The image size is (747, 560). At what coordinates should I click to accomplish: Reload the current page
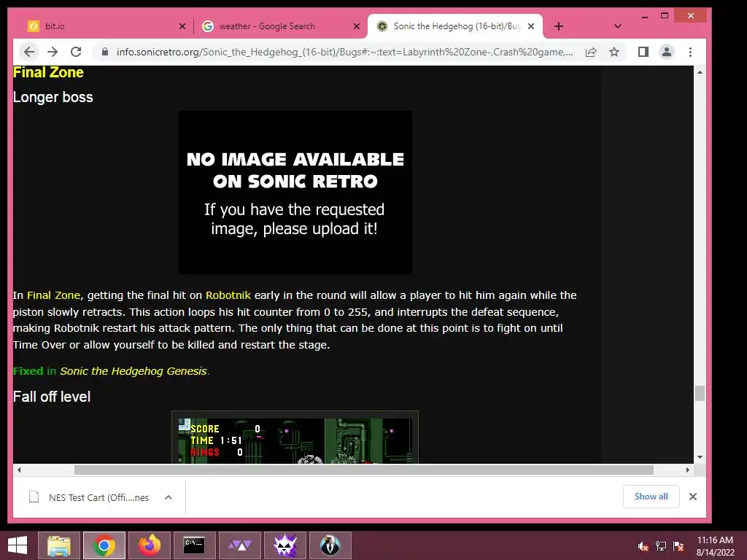click(x=76, y=52)
